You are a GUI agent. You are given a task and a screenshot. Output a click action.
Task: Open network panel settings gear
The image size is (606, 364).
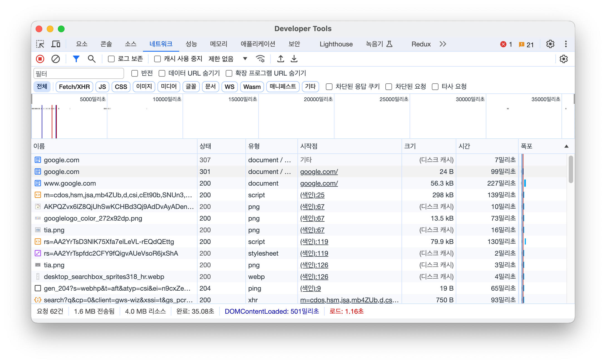point(564,59)
